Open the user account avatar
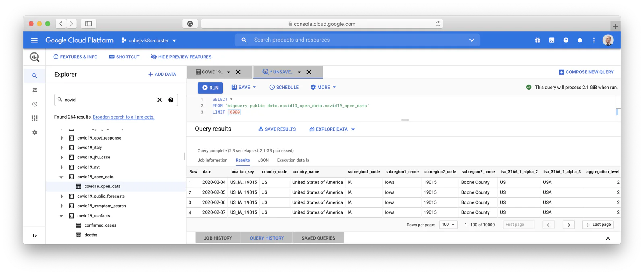This screenshot has width=644, height=275. coord(608,40)
